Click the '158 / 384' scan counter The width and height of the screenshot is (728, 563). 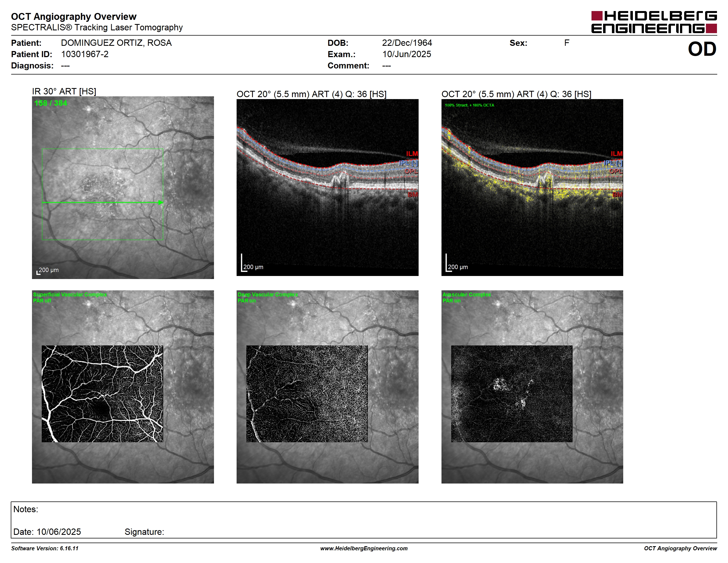pos(51,103)
